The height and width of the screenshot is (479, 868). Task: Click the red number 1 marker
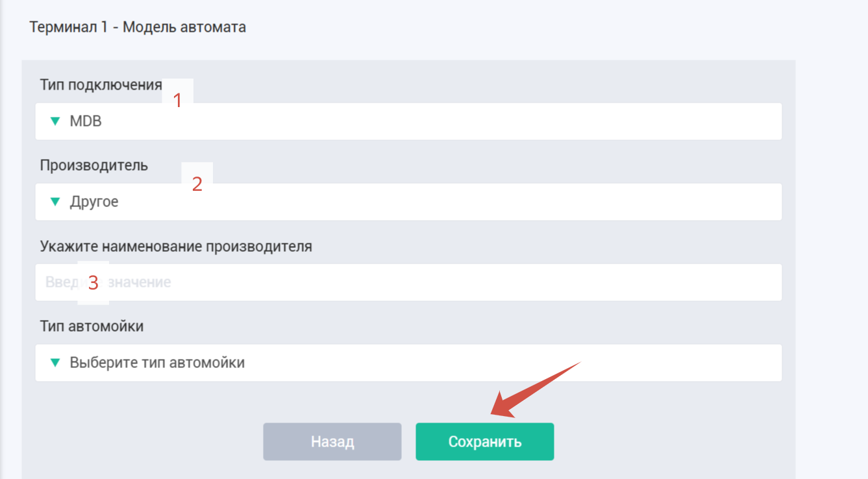pos(178,101)
